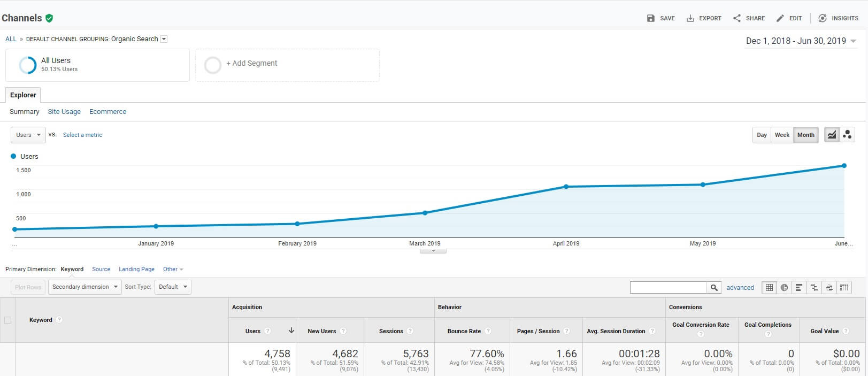
Task: Click the help icon beside New Users
Action: coord(343,331)
